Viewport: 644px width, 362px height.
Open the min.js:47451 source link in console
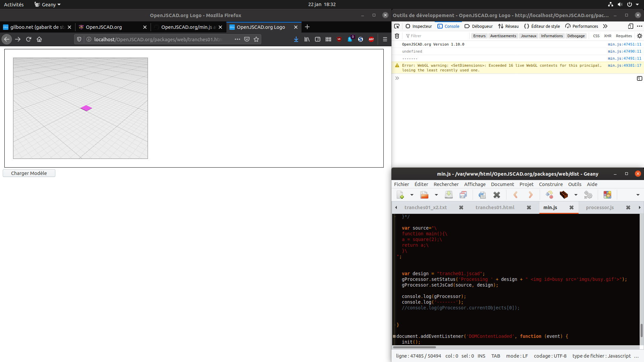point(625,44)
